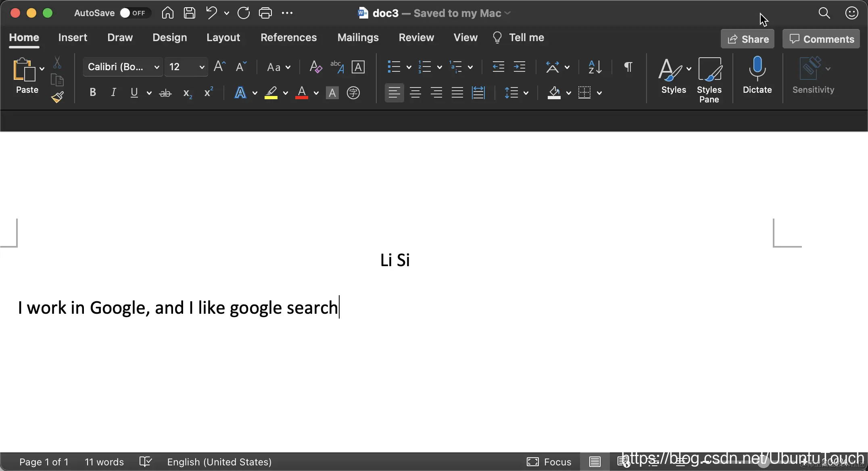Click the Clear All Formatting icon
Viewport: 868px width, 471px height.
click(315, 67)
